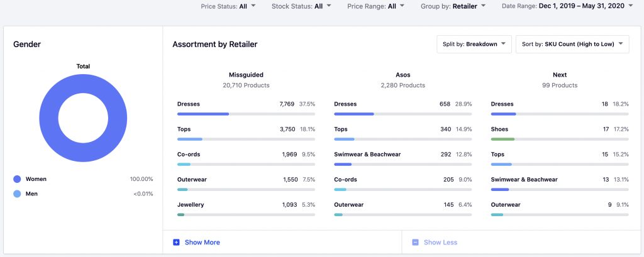Open the Price Status dropdown
This screenshot has width=644, height=257.
pos(228,6)
